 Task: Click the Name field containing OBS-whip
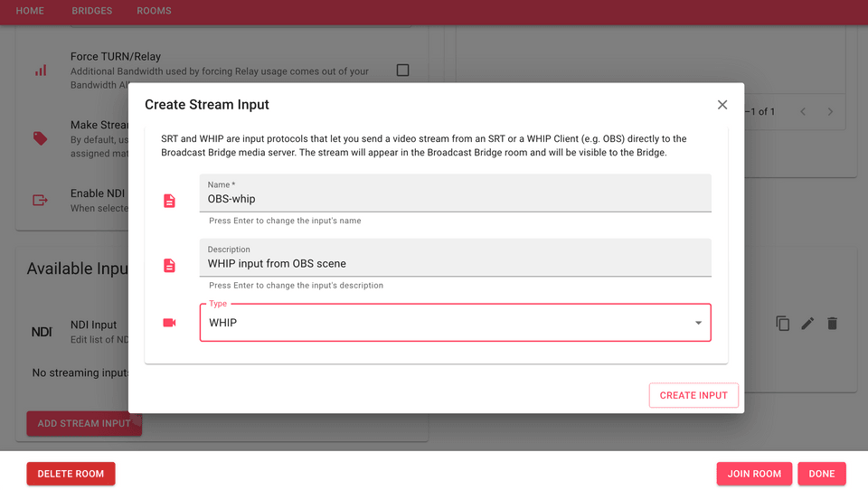coord(455,199)
